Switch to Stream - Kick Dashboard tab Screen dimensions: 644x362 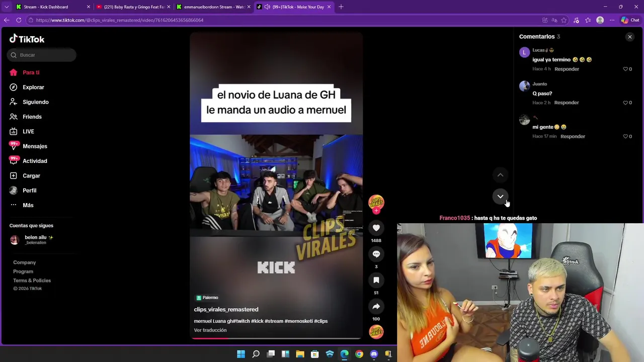[x=45, y=7]
